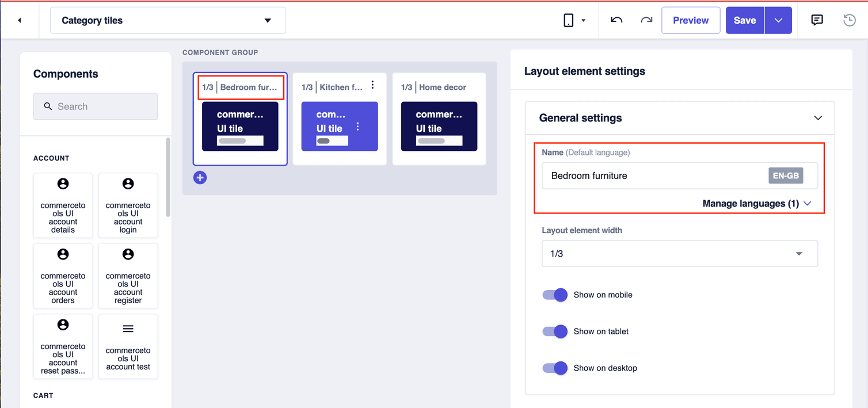Viewport: 868px width, 408px height.
Task: Disable Show on tablet
Action: (554, 331)
